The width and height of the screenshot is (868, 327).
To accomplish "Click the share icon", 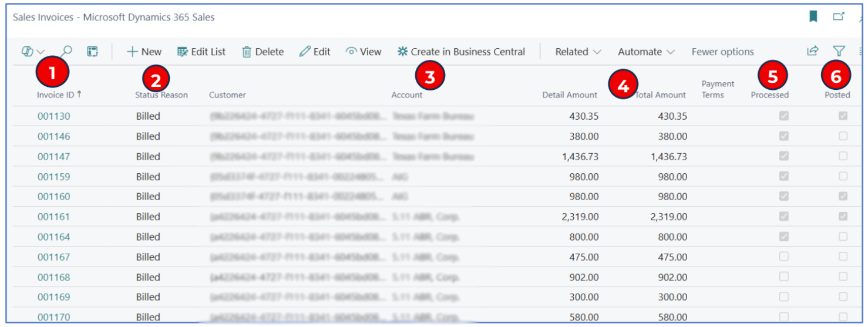I will 813,51.
